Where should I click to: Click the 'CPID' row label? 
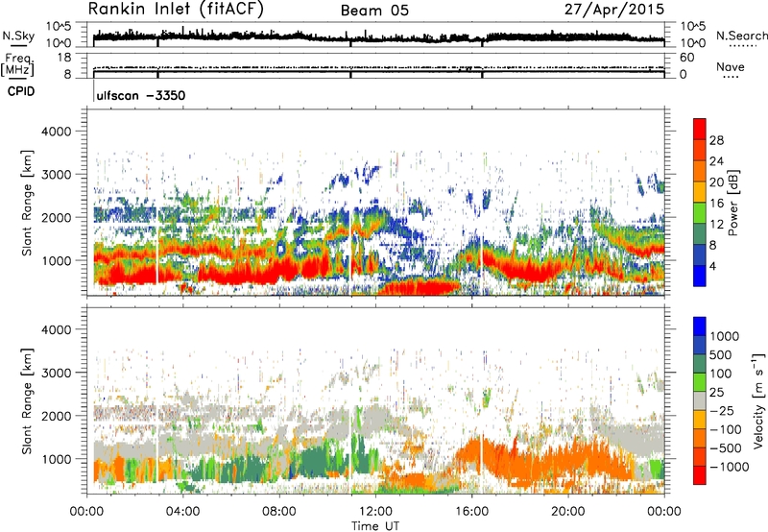pos(21,91)
